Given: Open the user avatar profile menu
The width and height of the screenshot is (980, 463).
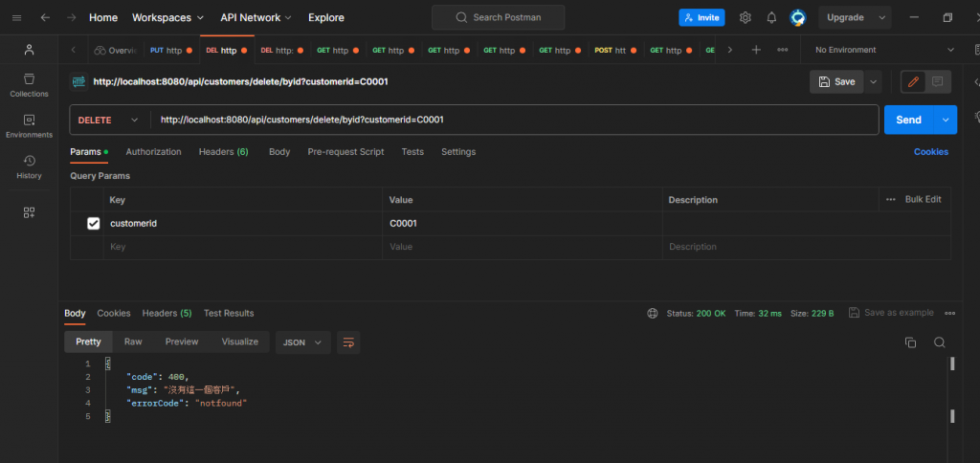Looking at the screenshot, I should [x=798, y=17].
